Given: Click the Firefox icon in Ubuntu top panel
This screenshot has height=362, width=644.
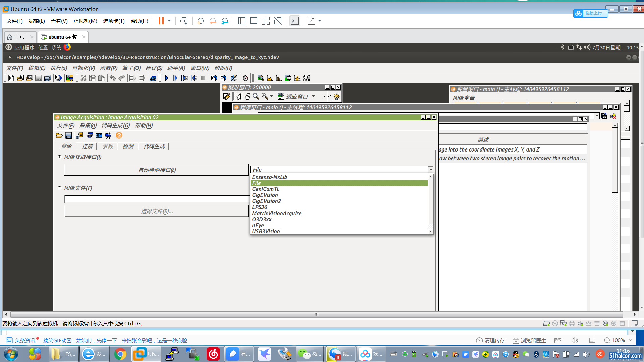Looking at the screenshot, I should point(67,47).
